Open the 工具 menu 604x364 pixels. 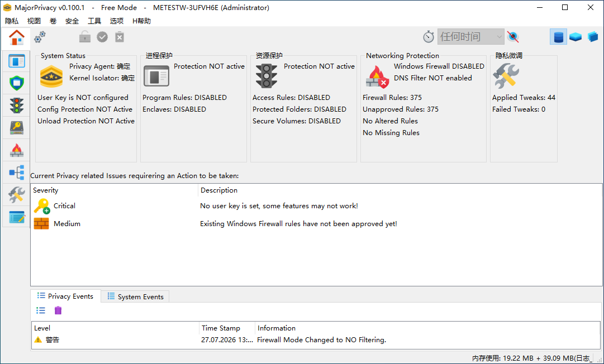coord(94,21)
